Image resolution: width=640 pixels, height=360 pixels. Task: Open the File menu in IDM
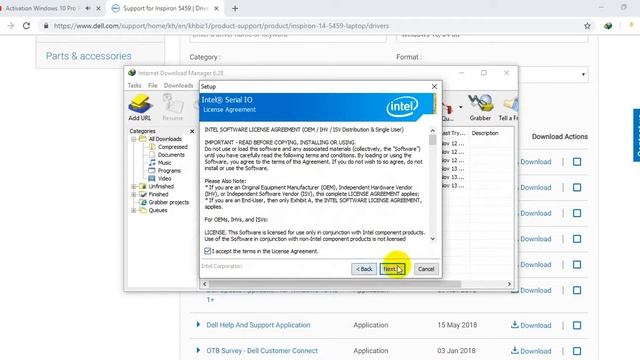[x=153, y=85]
